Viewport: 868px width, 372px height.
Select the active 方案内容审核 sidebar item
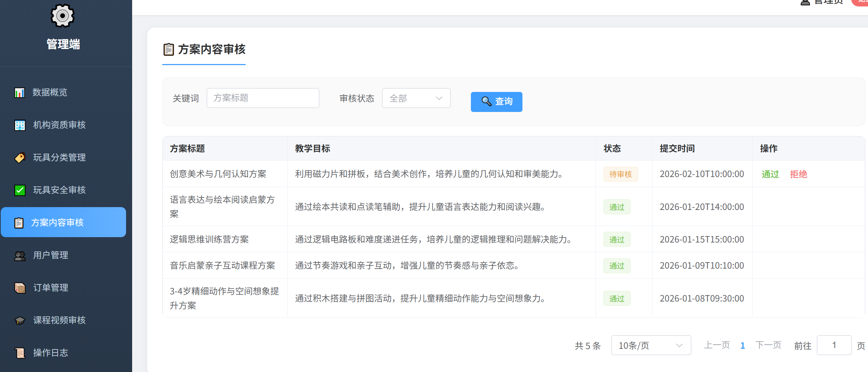63,222
